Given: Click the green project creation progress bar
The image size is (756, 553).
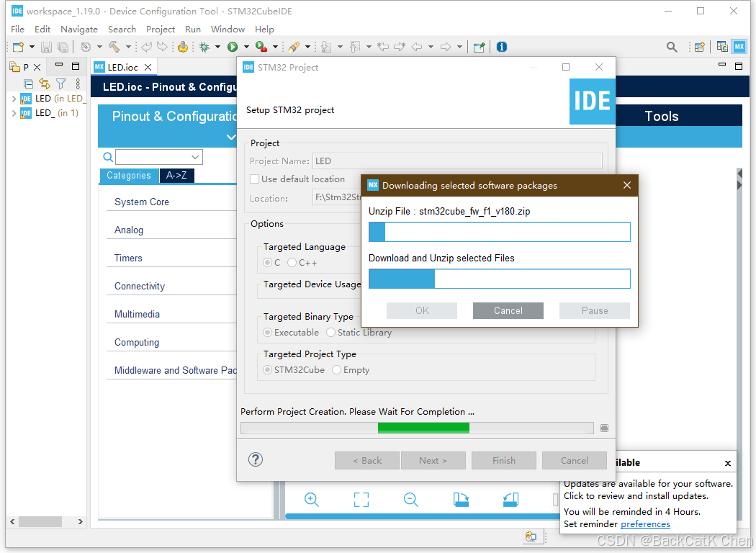Looking at the screenshot, I should click(417, 428).
